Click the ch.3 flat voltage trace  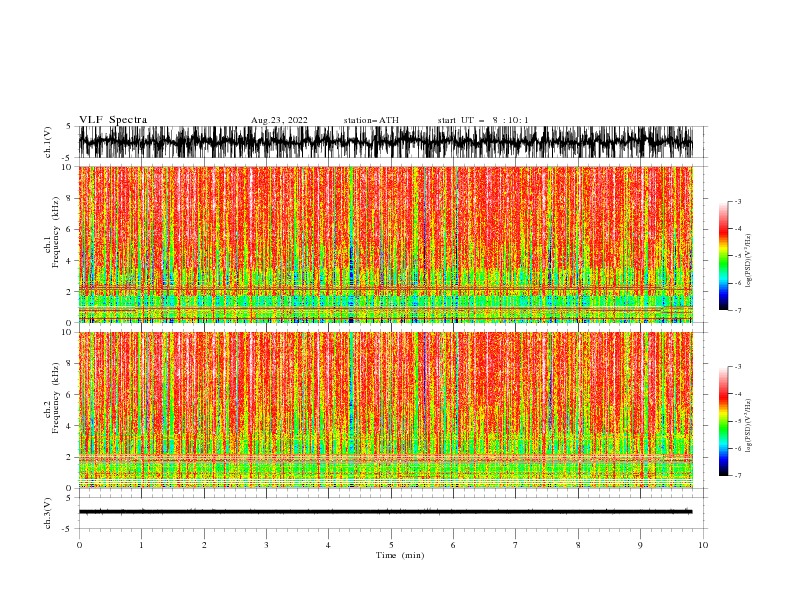pyautogui.click(x=386, y=512)
